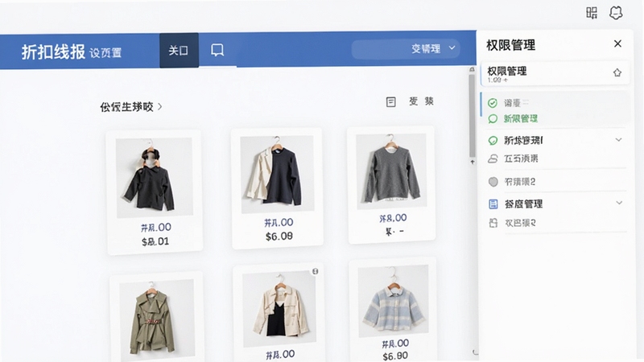
Task: Click the blue list document icon
Action: click(x=493, y=204)
